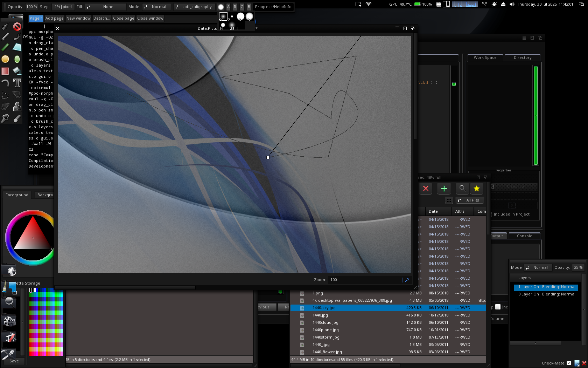
Task: Open the layer blend Mode dropdown
Action: click(538, 267)
